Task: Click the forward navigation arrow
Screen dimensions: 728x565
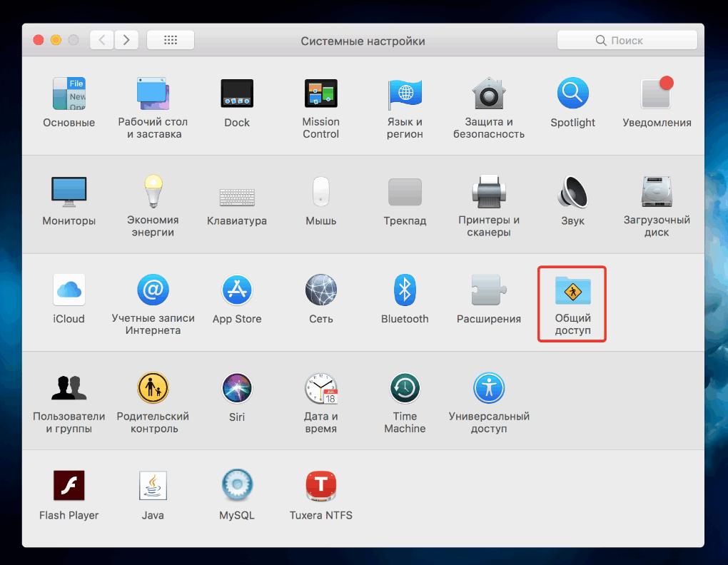Action: (x=126, y=40)
